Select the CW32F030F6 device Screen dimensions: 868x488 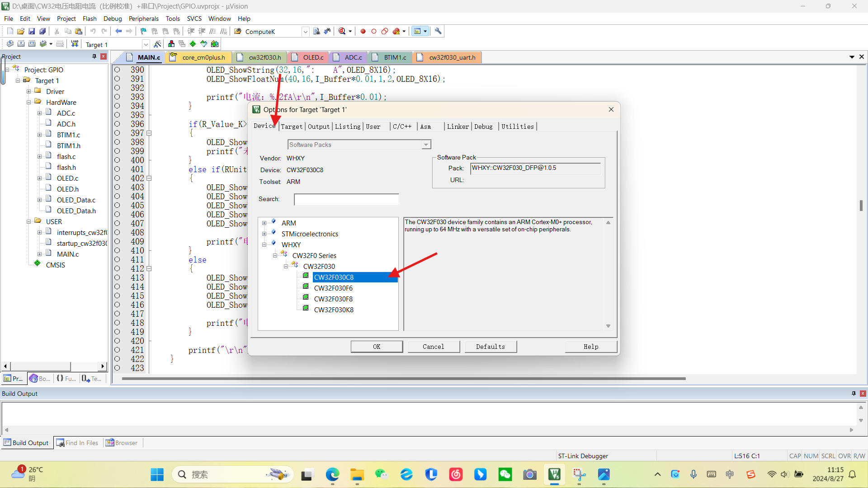pyautogui.click(x=333, y=288)
